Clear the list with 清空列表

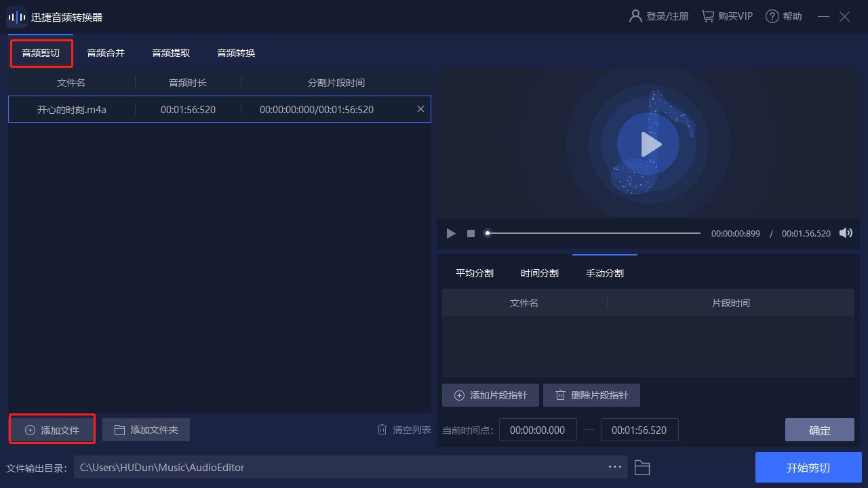pos(403,430)
